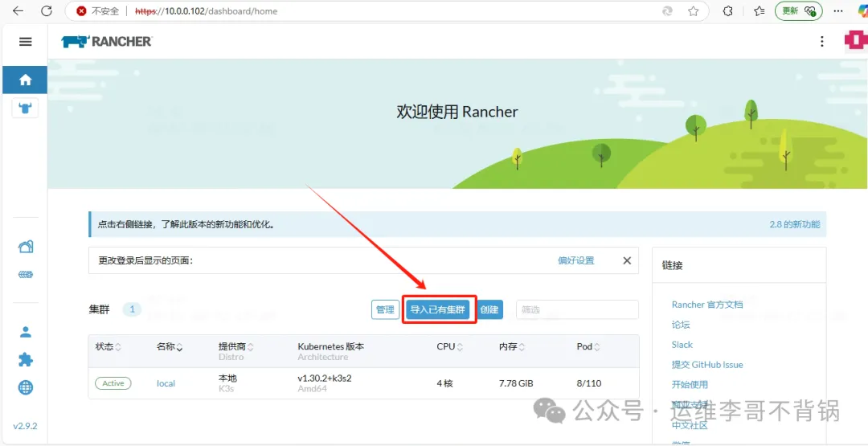Sort clusters by 名称 column
Image resolution: width=868 pixels, height=446 pixels.
[x=170, y=347]
